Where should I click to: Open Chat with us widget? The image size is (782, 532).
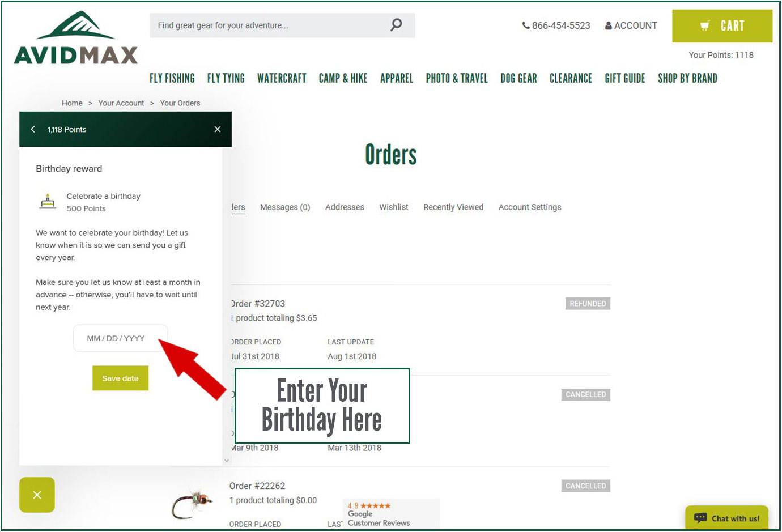(x=727, y=518)
